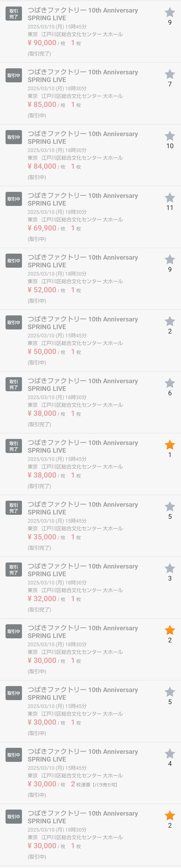The height and width of the screenshot is (868, 181).
Task: Tap the star beside the ¥52,000 ticket
Action: (x=170, y=260)
